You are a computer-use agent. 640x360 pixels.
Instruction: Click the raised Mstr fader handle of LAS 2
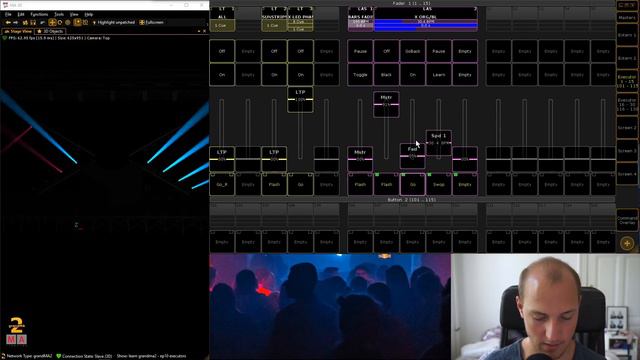coord(386,104)
